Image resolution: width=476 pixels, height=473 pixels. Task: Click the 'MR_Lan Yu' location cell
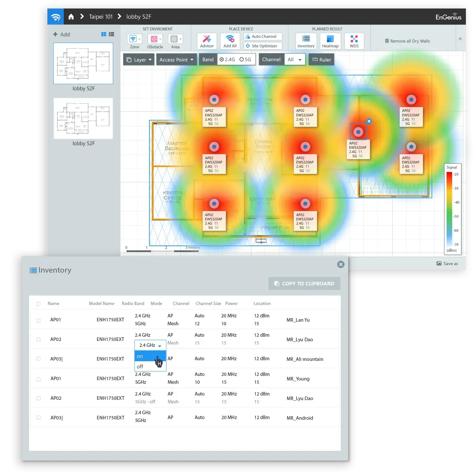298,320
